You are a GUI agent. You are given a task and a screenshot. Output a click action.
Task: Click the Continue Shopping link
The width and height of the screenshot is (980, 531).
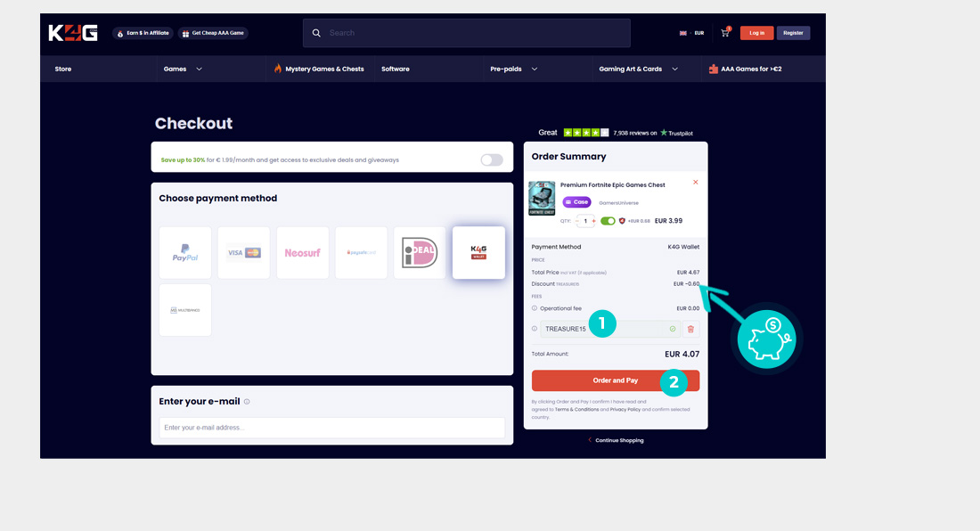tap(617, 440)
